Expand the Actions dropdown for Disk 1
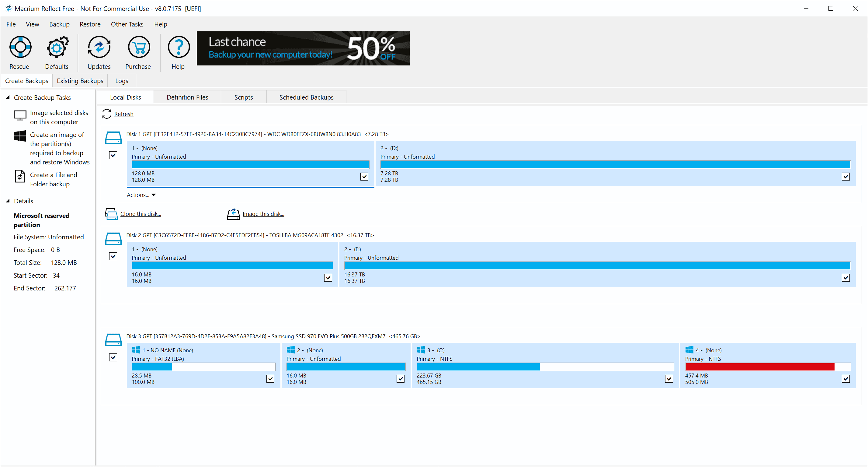Image resolution: width=868 pixels, height=467 pixels. 140,195
